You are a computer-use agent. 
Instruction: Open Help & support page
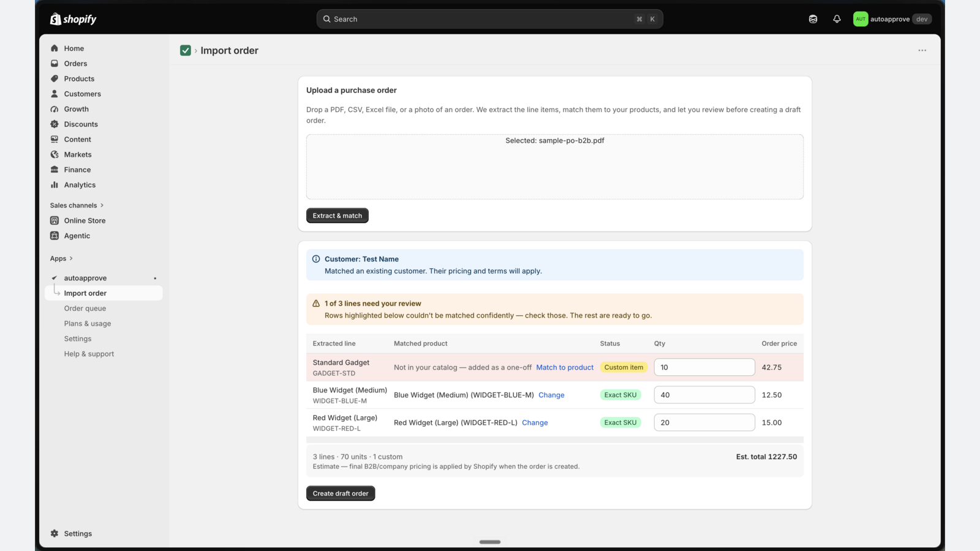coord(89,354)
